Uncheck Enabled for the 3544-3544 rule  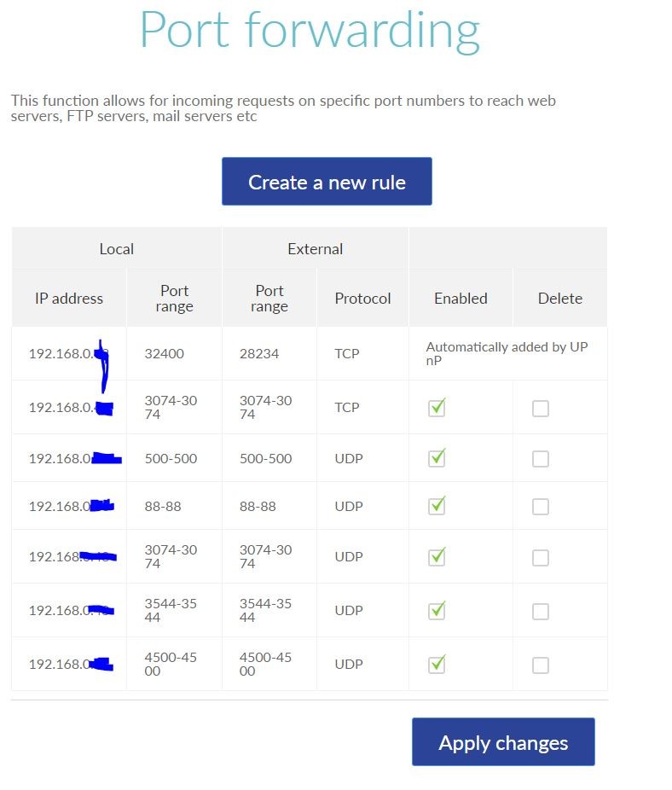[437, 611]
